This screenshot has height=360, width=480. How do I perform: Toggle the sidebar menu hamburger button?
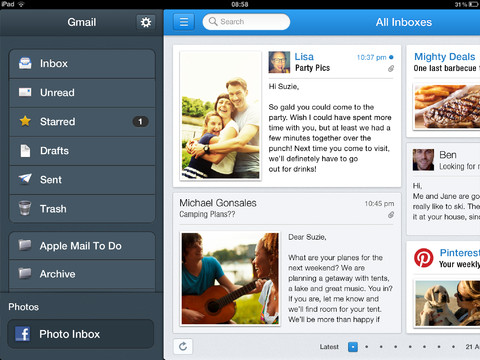tap(184, 22)
